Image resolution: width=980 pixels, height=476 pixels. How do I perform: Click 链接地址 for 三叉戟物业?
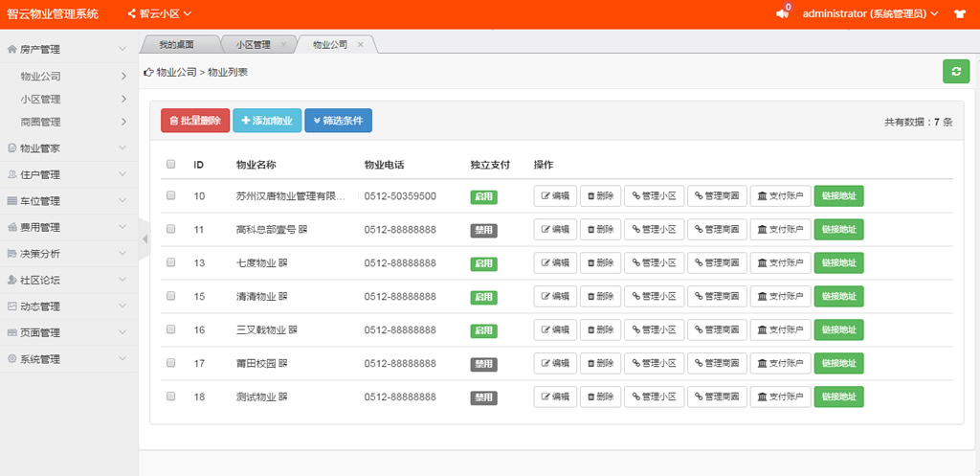click(x=838, y=330)
